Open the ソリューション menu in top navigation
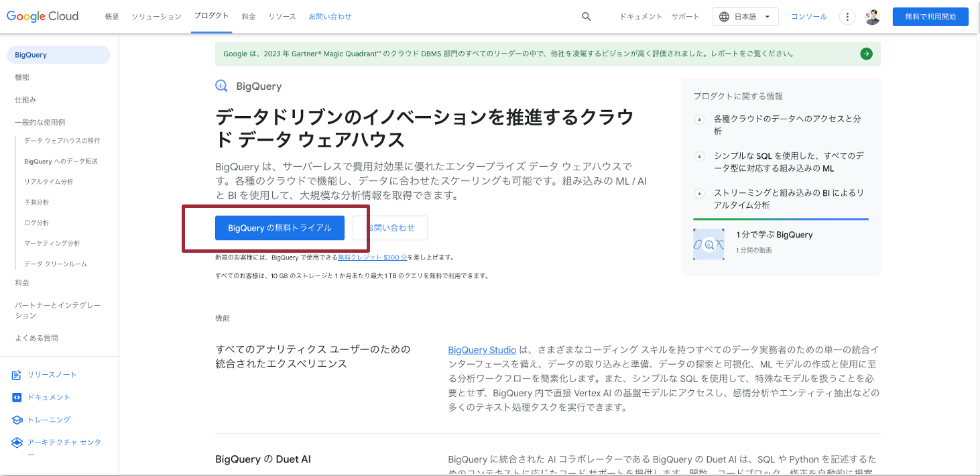Screen dimensions: 980x476 coord(156,17)
